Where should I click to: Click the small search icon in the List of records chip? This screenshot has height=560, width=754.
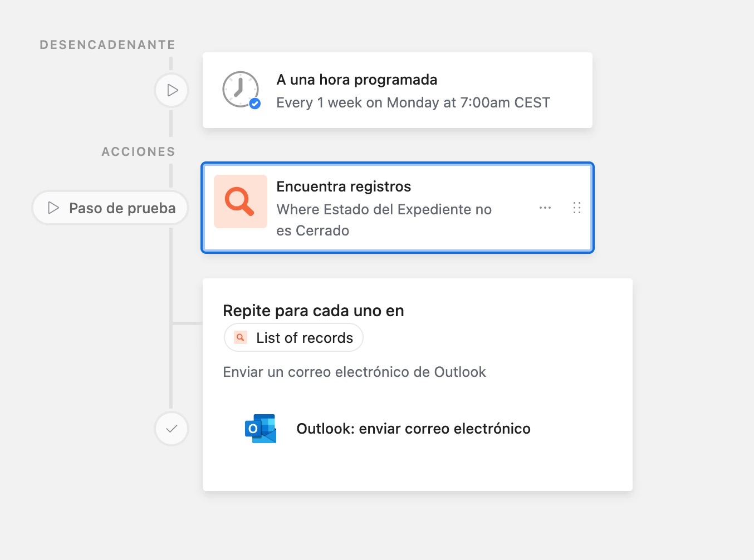(x=241, y=337)
